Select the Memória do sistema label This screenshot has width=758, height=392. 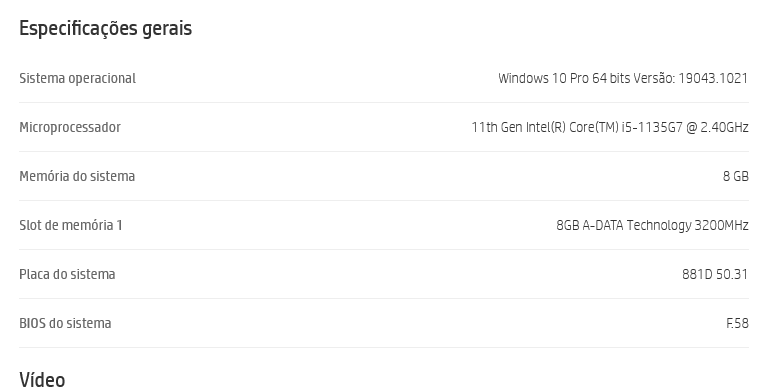point(77,176)
